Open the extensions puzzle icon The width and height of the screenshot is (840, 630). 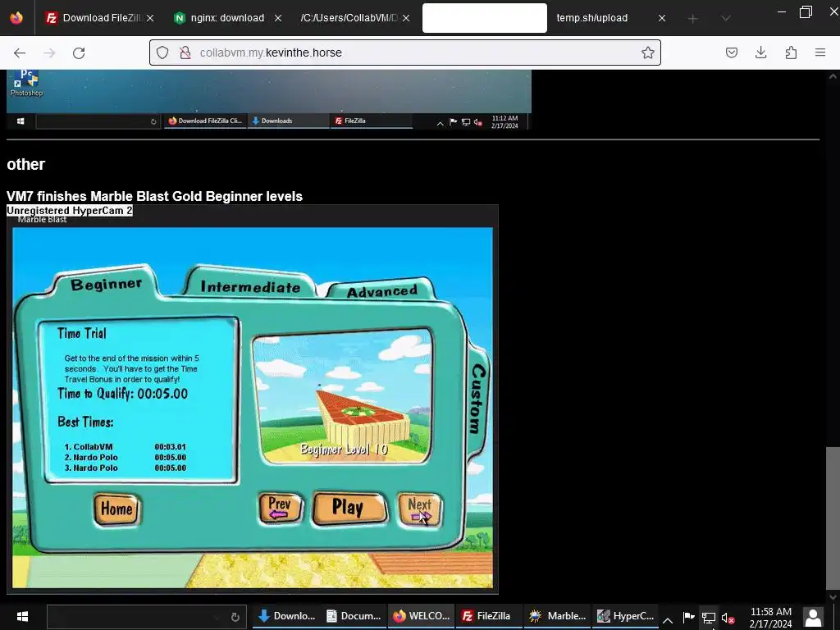(x=791, y=52)
